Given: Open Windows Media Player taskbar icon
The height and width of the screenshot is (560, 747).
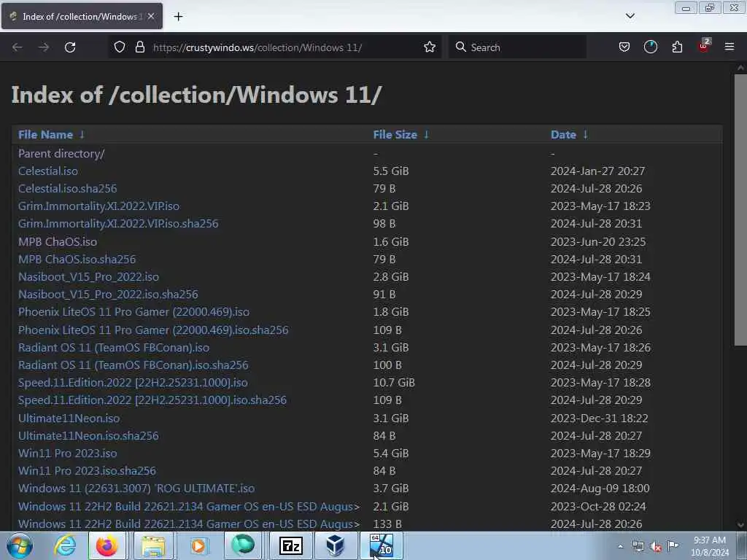Looking at the screenshot, I should click(x=198, y=545).
